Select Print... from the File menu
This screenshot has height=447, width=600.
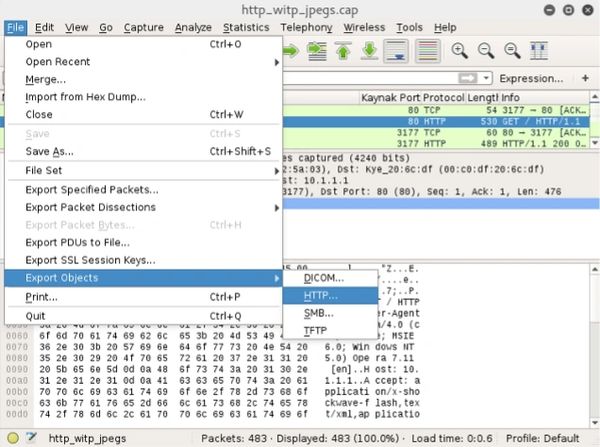tap(143, 297)
